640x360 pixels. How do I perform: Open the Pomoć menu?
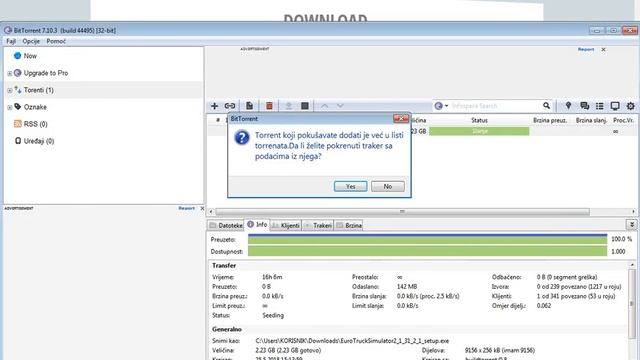coord(56,41)
